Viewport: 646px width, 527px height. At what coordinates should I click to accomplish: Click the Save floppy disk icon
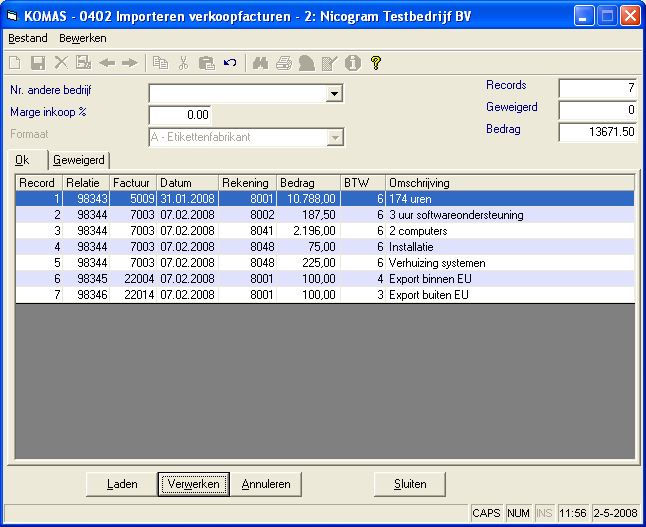[x=38, y=63]
